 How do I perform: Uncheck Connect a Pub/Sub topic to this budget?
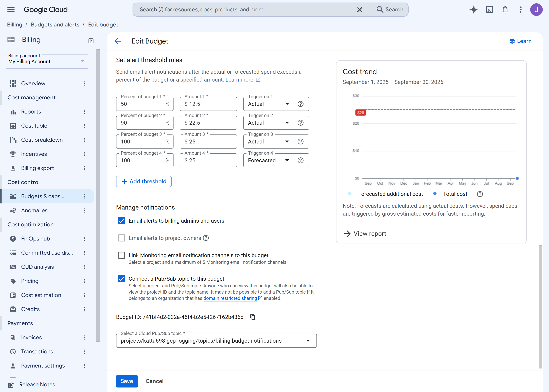121,279
